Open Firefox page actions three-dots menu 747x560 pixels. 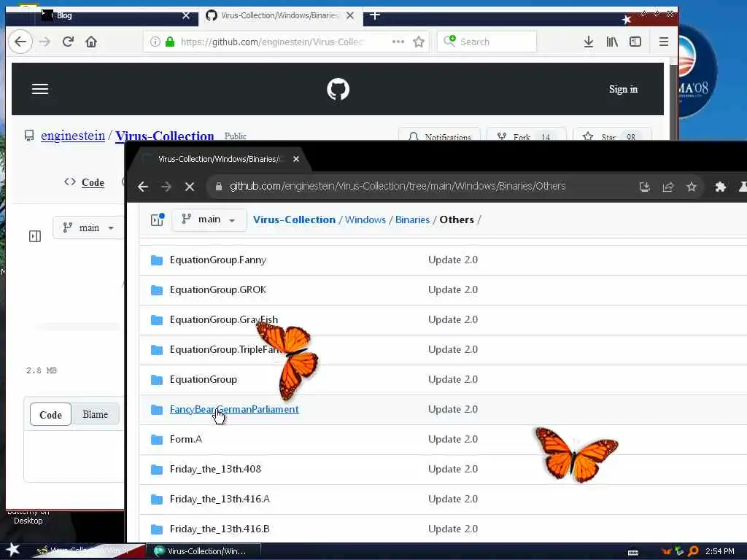398,42
